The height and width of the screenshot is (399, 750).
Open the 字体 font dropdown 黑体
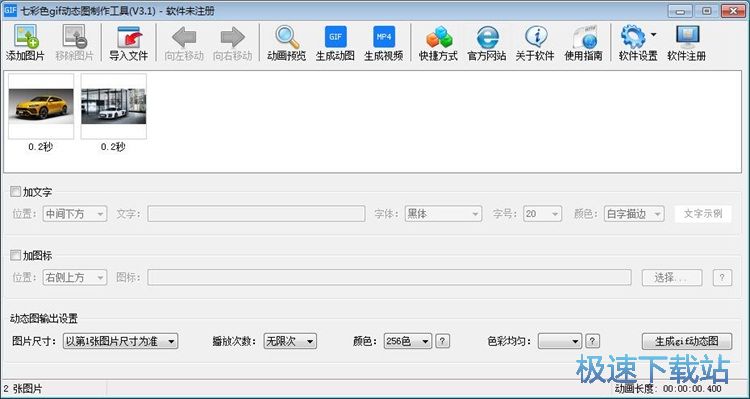pos(443,214)
